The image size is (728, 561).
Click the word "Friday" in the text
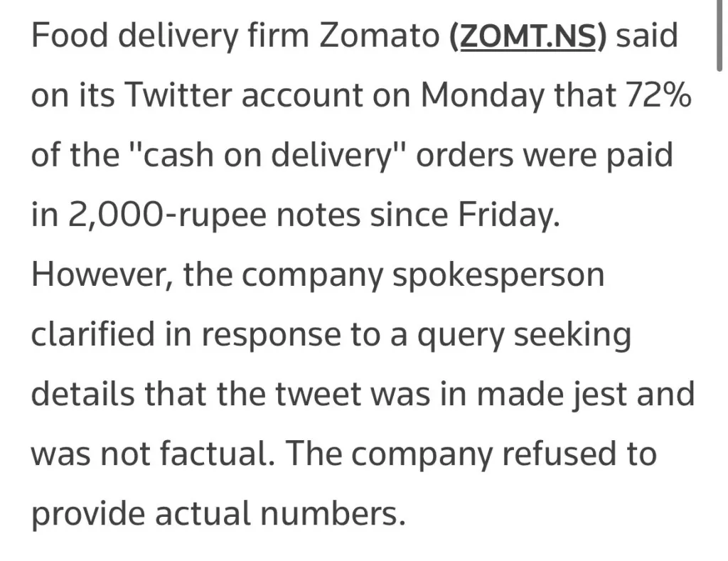click(x=511, y=215)
